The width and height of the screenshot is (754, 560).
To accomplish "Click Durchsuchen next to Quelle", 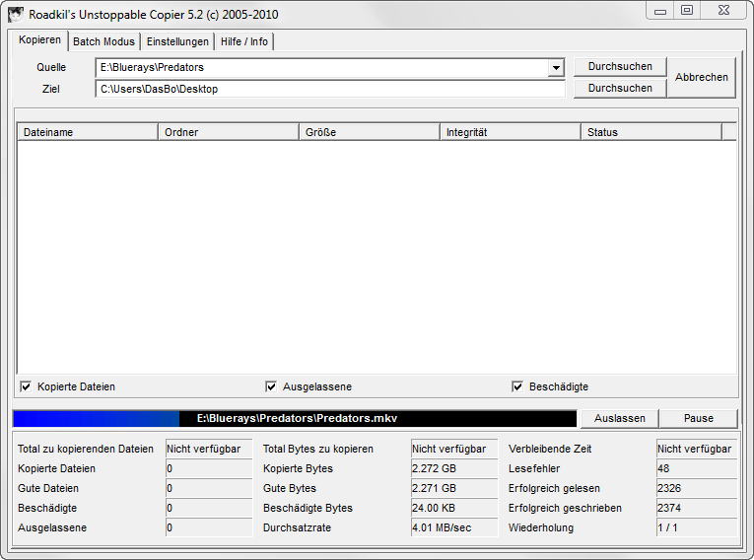I will [620, 67].
